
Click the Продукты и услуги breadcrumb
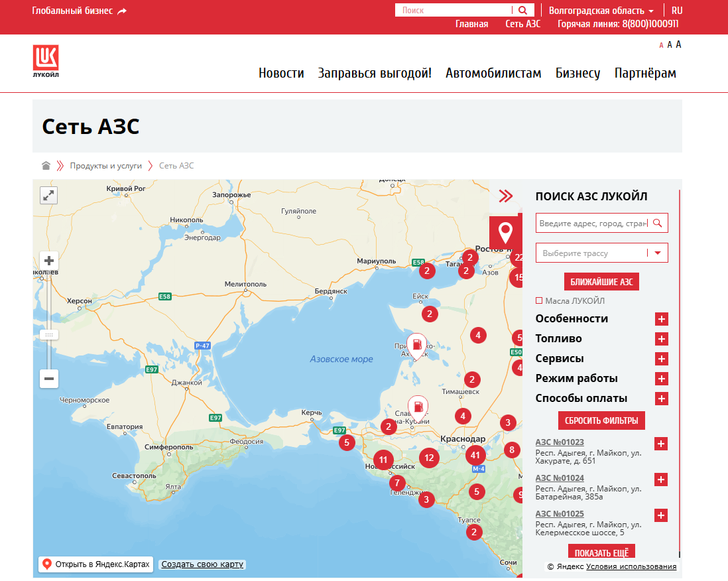[x=106, y=166]
